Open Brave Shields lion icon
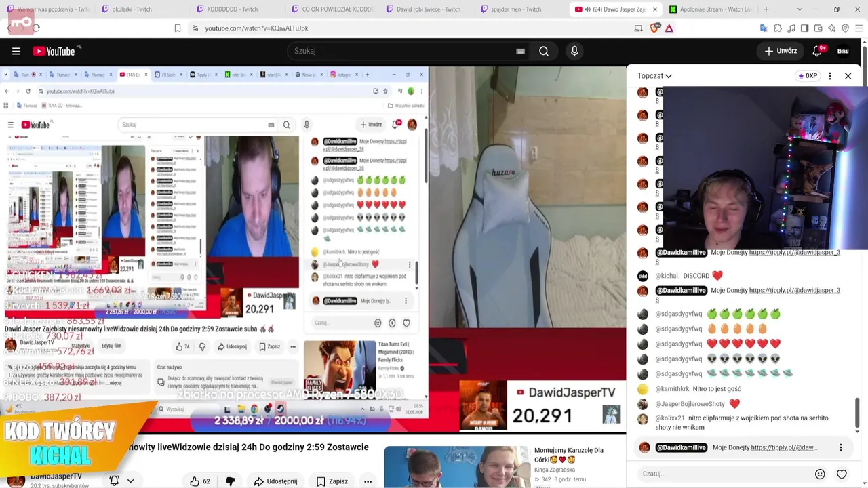The image size is (868, 488). click(x=654, y=28)
